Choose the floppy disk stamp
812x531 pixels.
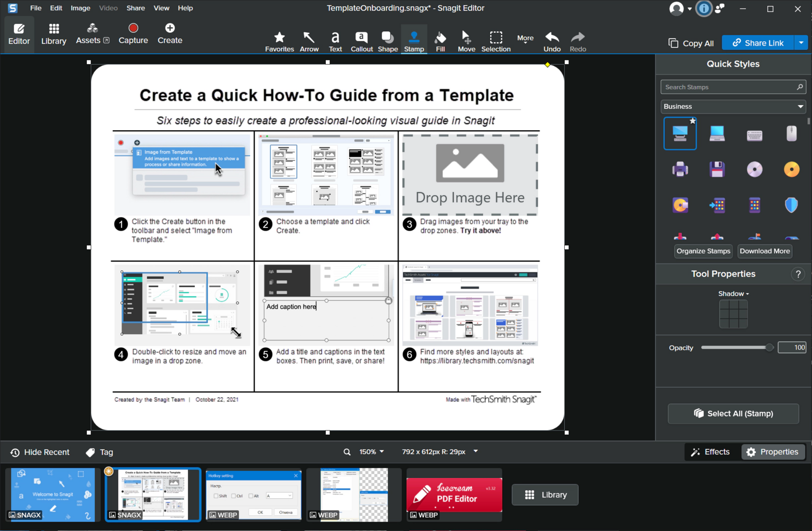(x=717, y=169)
